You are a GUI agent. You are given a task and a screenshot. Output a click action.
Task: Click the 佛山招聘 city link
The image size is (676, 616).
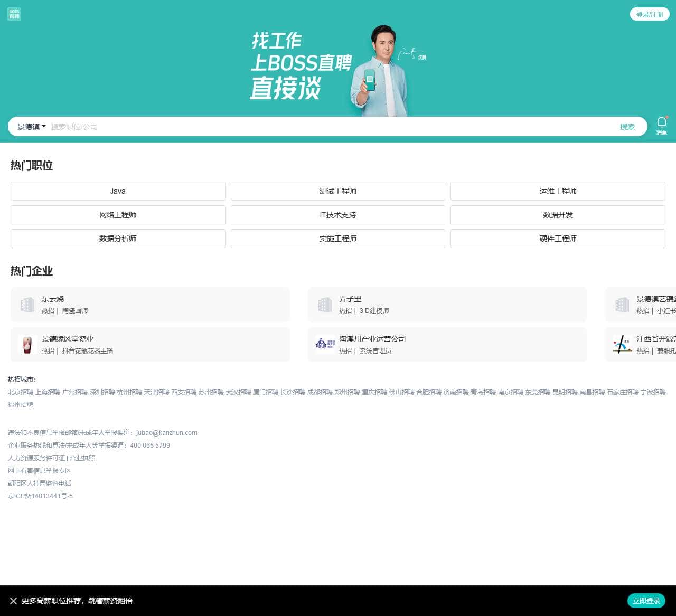(x=402, y=392)
